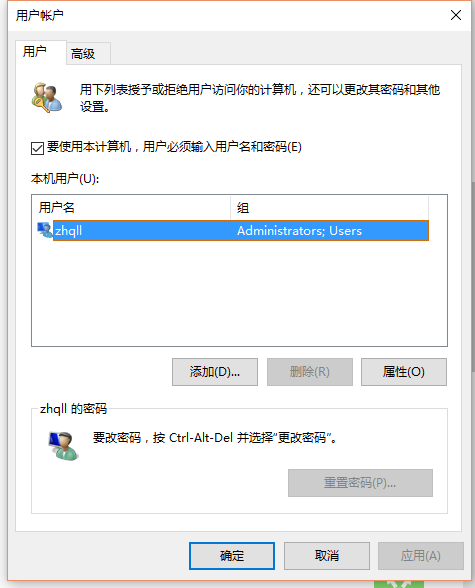The height and width of the screenshot is (588, 475).
Task: Close the 用户帐户 dialog window
Action: pyautogui.click(x=456, y=15)
